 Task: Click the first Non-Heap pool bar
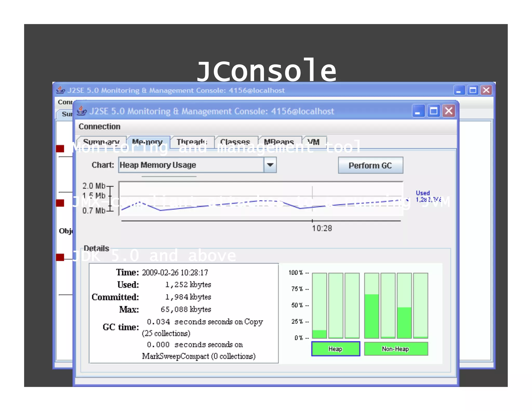click(x=371, y=306)
